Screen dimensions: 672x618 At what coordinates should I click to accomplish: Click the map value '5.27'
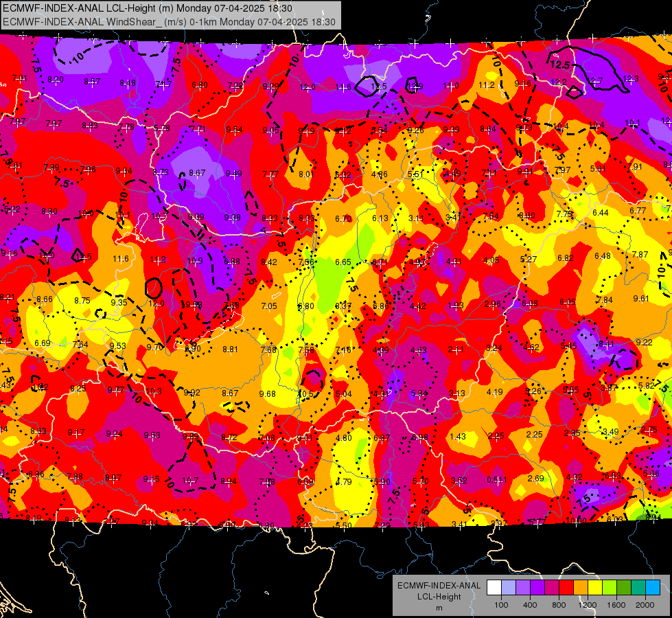(529, 259)
